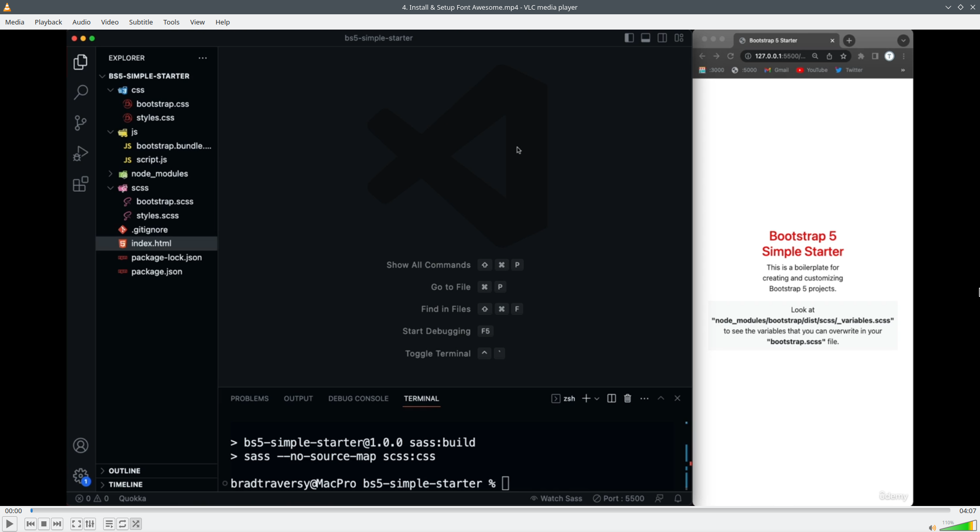Open Run and Debug view in VS Code
980x532 pixels.
point(81,153)
